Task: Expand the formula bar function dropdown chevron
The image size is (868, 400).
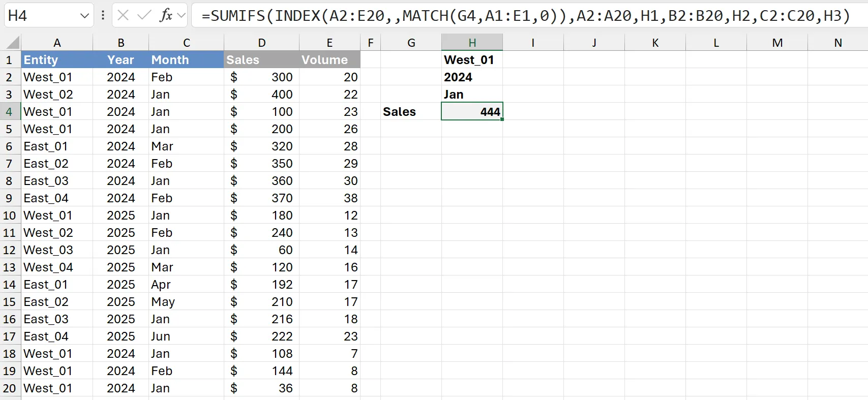Action: 181,16
